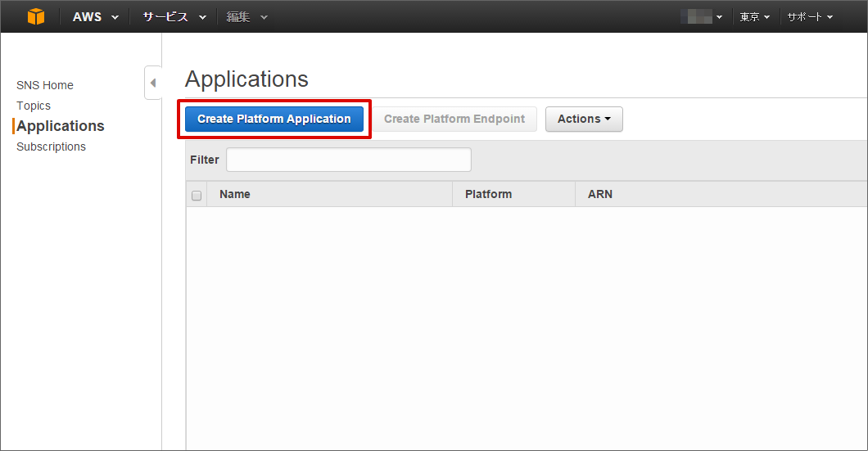Sort by the Name column header
The width and height of the screenshot is (868, 451).
[329, 194]
